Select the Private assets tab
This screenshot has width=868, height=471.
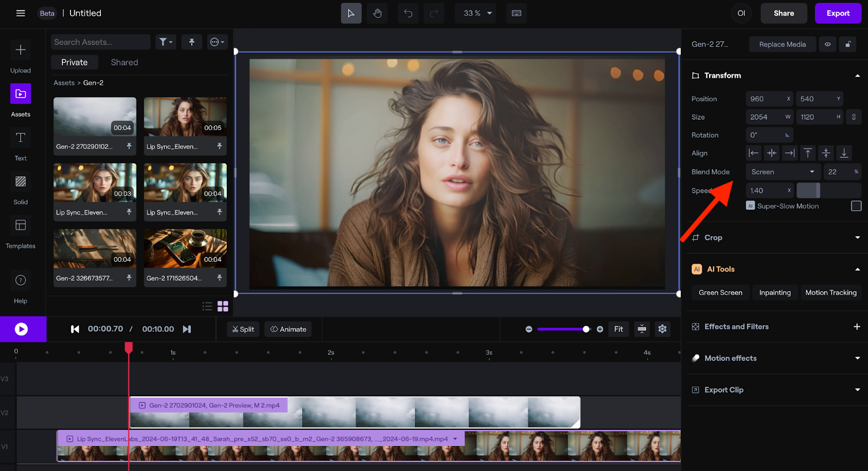[x=74, y=62]
